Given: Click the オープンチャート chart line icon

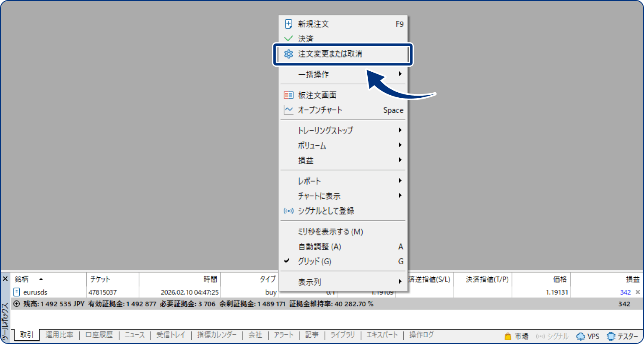Looking at the screenshot, I should [x=288, y=110].
